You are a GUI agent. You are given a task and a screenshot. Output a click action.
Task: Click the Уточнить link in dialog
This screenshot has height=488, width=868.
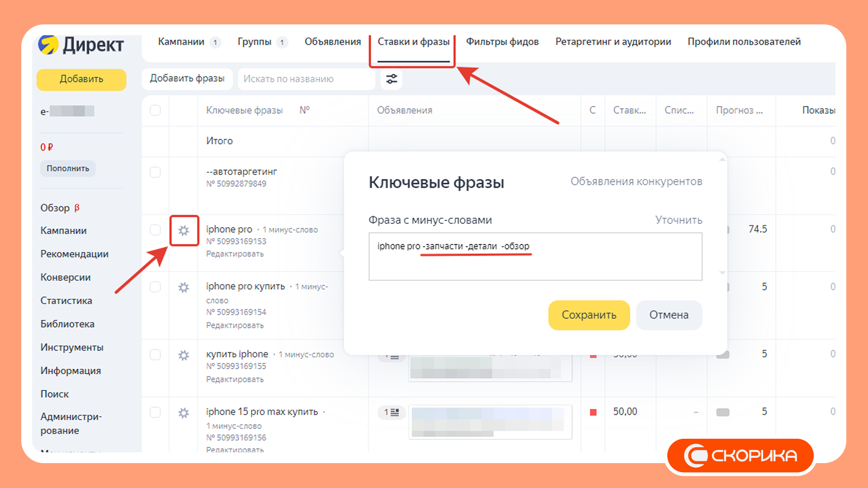[679, 220]
